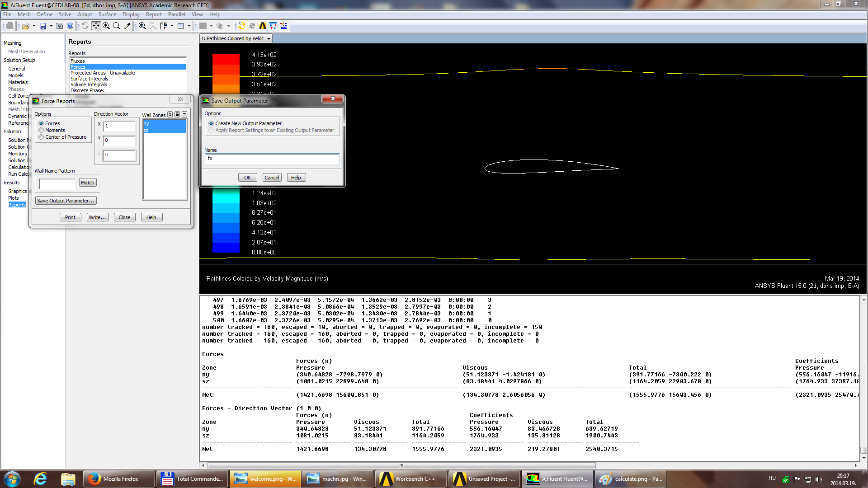The image size is (868, 488).
Task: Click the Save floppy-disk toolbar icon
Action: [43, 26]
